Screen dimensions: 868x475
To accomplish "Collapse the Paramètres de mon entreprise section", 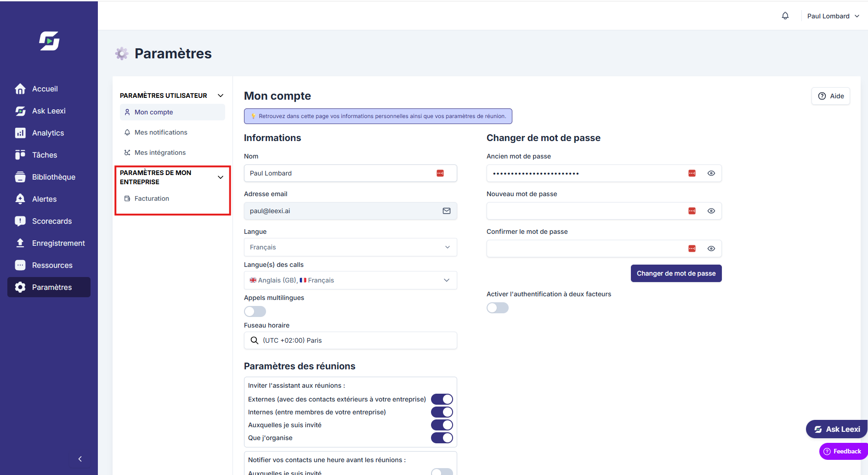I will pyautogui.click(x=221, y=177).
